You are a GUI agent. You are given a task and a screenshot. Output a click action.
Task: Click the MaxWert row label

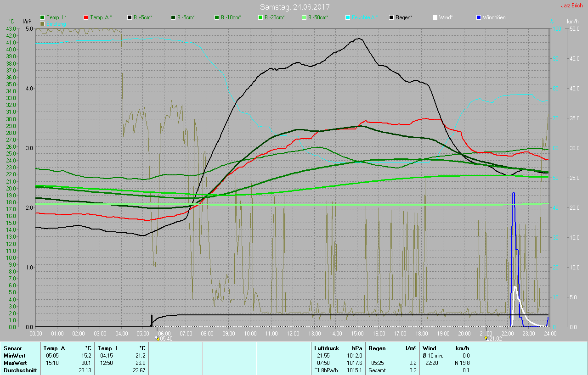tap(15, 363)
